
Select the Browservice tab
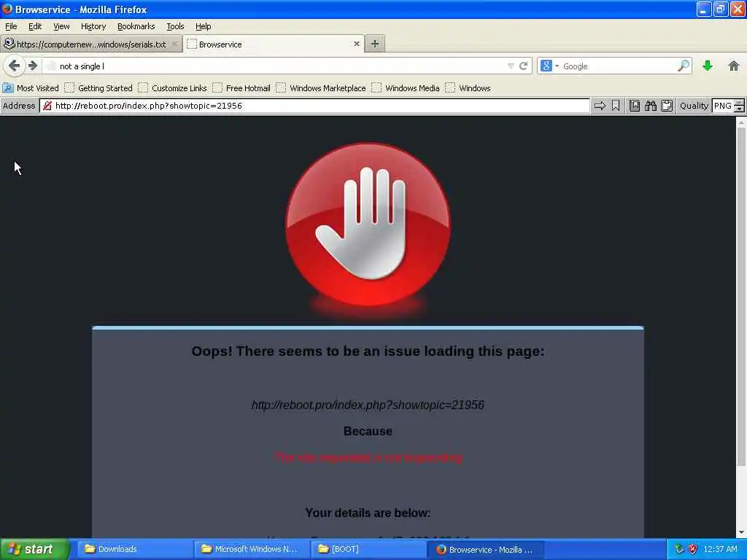pos(274,44)
